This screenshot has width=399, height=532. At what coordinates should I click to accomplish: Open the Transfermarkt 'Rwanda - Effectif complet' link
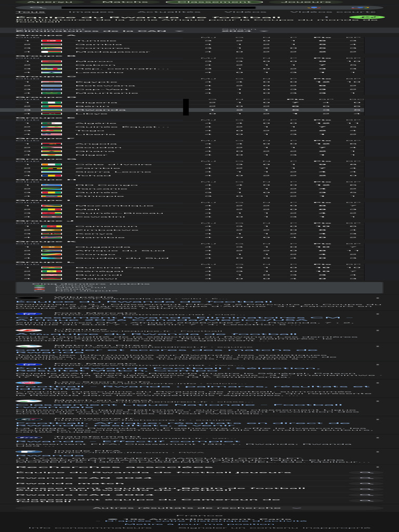coord(128,442)
